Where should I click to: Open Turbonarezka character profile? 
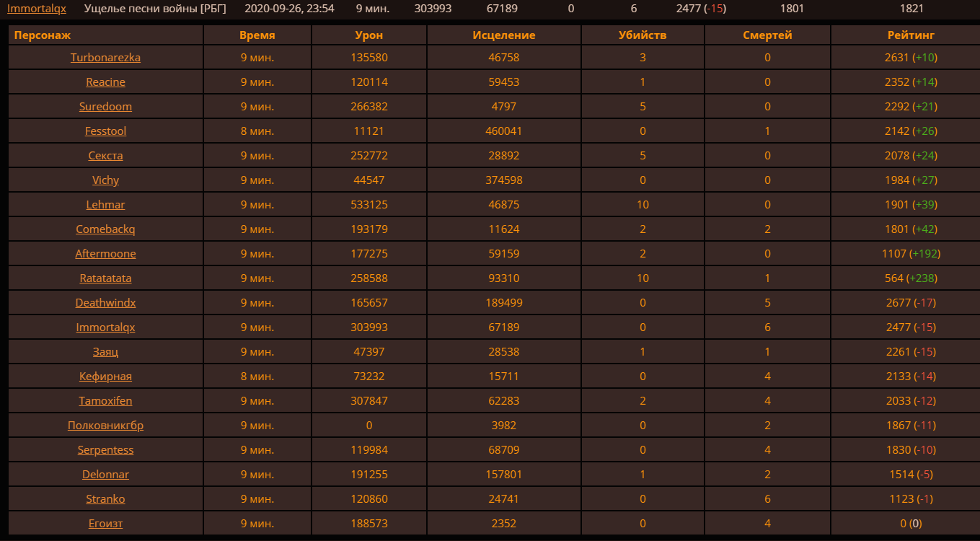105,58
